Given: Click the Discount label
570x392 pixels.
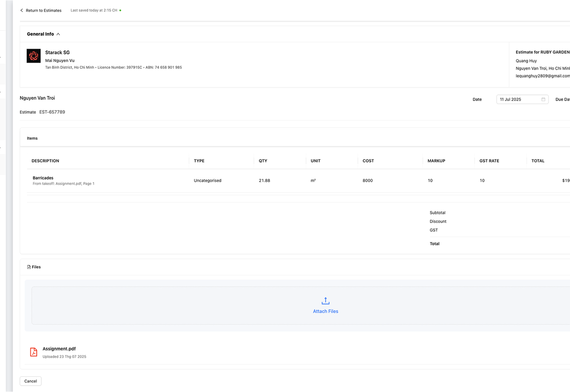Looking at the screenshot, I should point(438,222).
